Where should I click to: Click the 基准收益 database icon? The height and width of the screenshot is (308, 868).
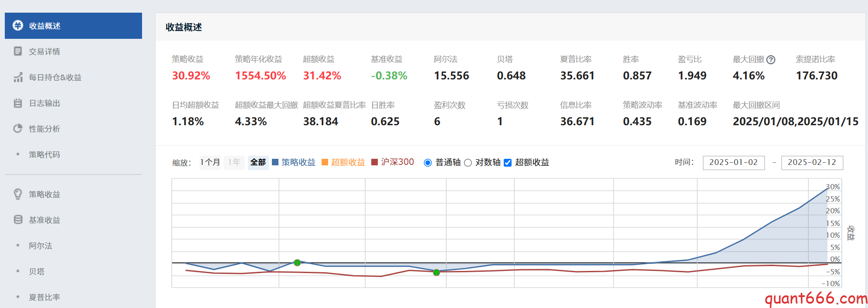pyautogui.click(x=18, y=220)
